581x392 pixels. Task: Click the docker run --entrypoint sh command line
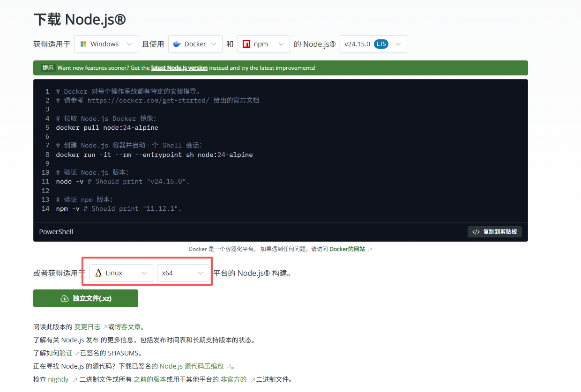point(154,155)
